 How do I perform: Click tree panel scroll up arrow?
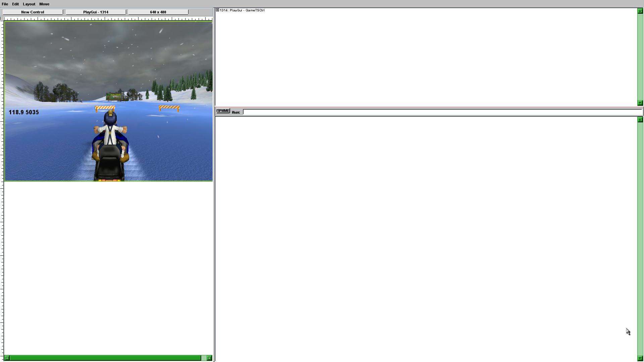[640, 11]
